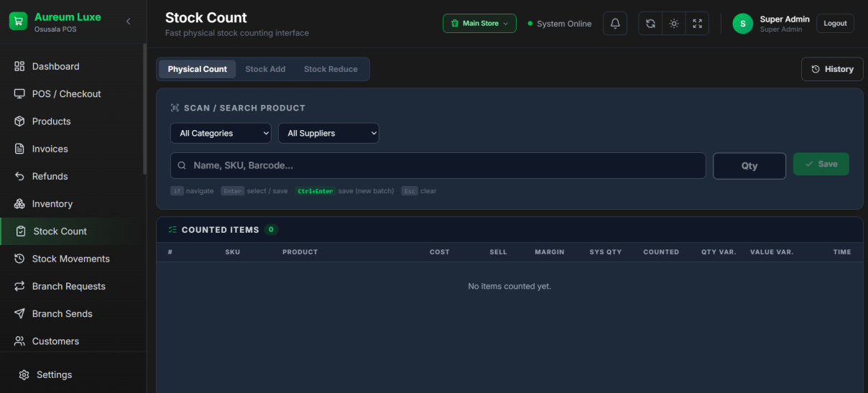The height and width of the screenshot is (393, 868).
Task: Open the Main Store selector dropdown
Action: [479, 24]
